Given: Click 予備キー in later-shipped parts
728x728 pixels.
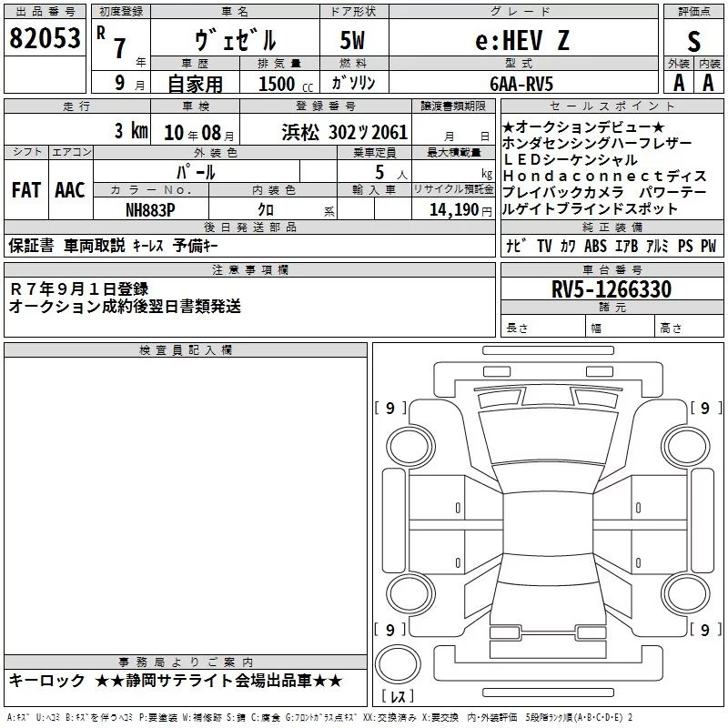Looking at the screenshot, I should point(195,246).
